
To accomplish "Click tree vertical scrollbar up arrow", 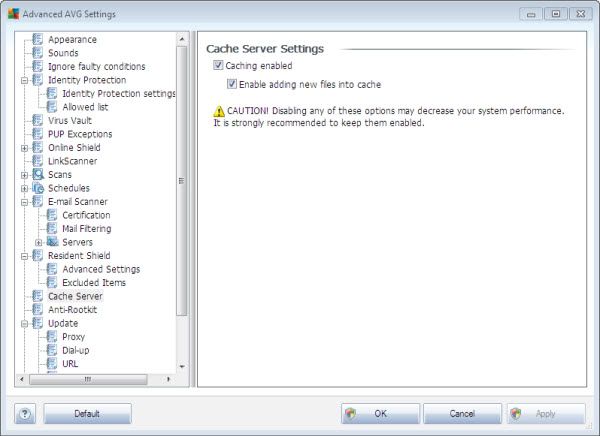I will tap(182, 39).
